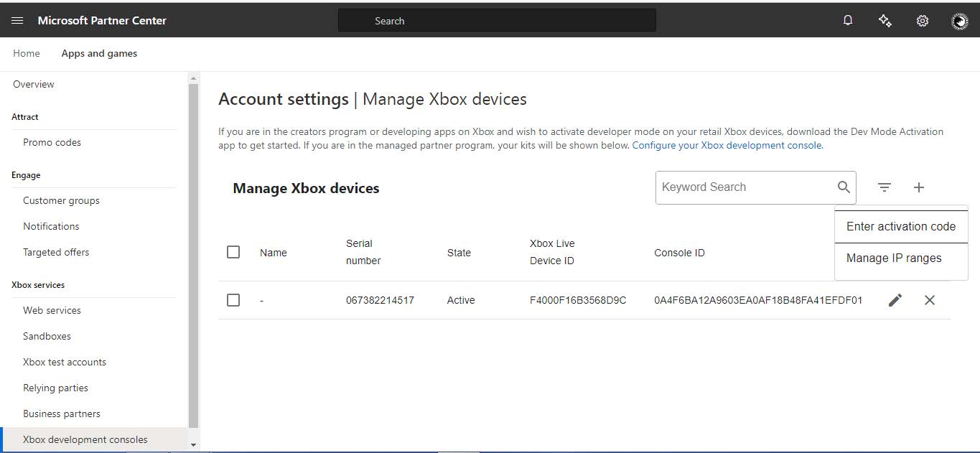980x453 pixels.
Task: Open Sandboxes in the sidebar
Action: 47,336
